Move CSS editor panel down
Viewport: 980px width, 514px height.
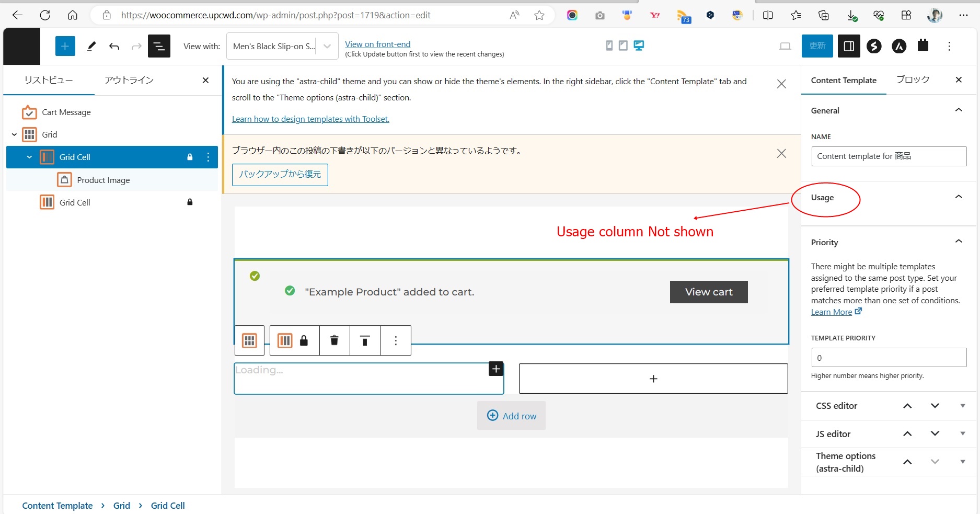coord(935,406)
